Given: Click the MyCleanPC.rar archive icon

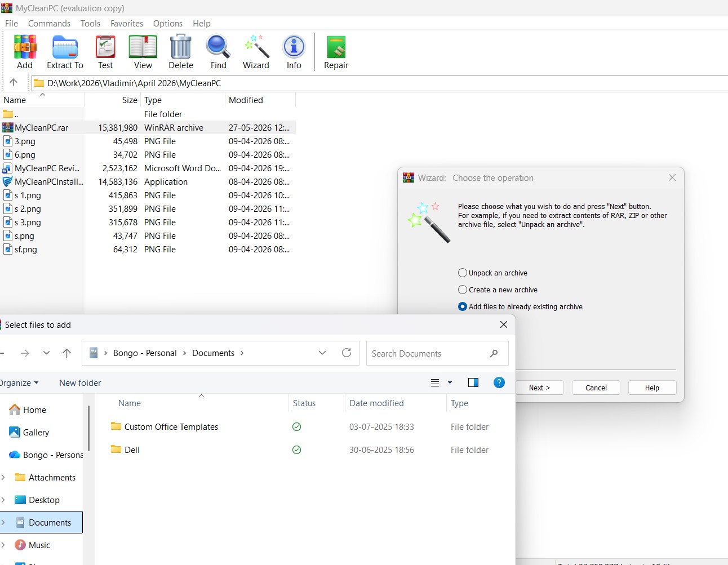Looking at the screenshot, I should click(8, 127).
